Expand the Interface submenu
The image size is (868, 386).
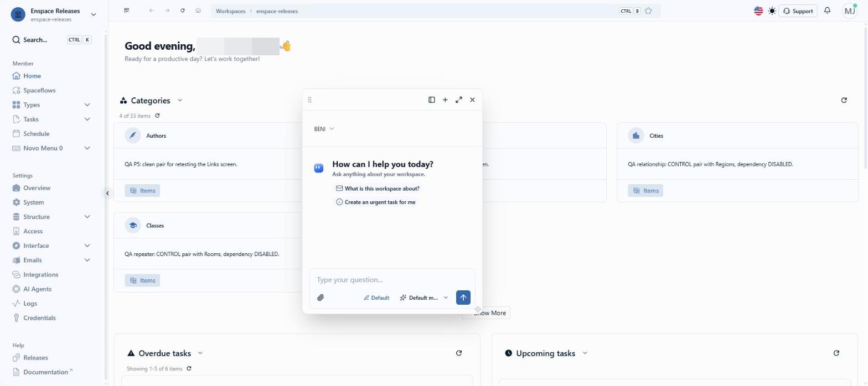coord(87,246)
